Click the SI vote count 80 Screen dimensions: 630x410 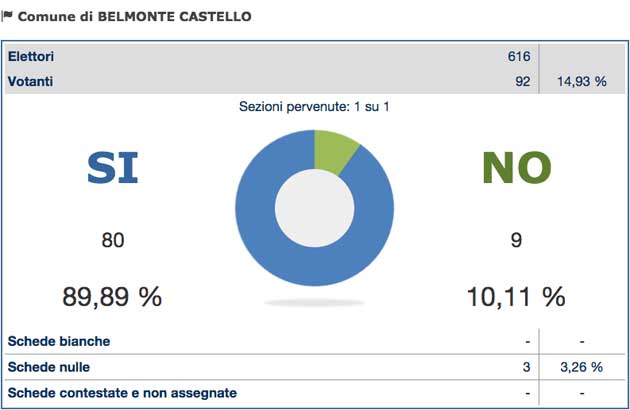pos(113,240)
